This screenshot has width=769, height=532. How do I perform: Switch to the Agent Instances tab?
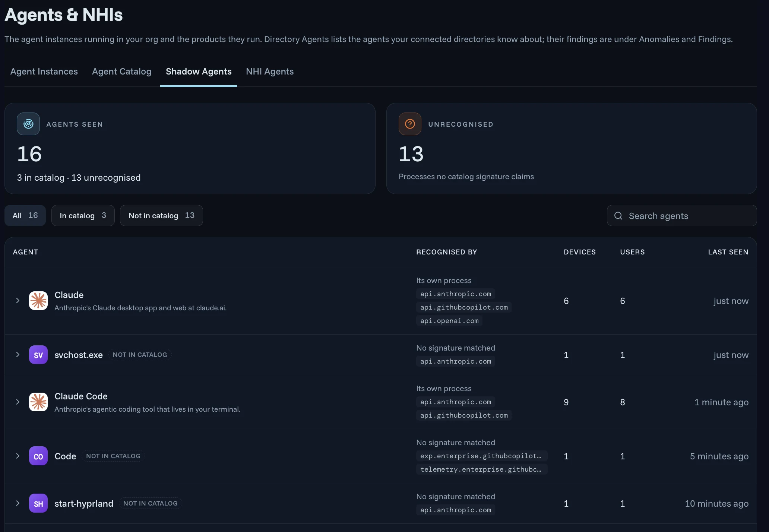tap(44, 72)
